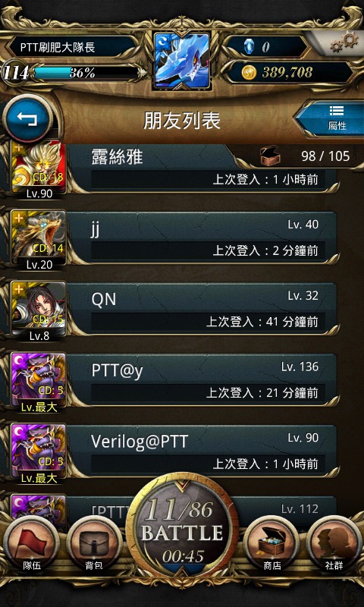Tap the friend capacity chest icon
The image size is (364, 607).
click(x=271, y=156)
